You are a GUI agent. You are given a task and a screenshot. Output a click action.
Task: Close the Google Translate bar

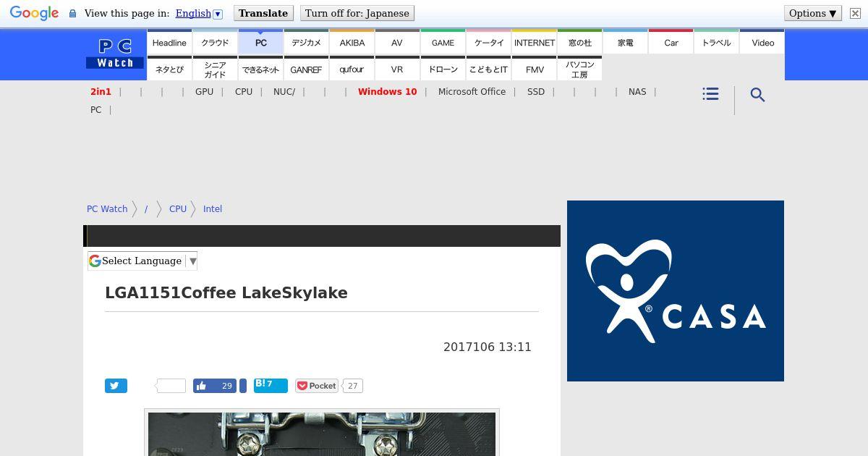(855, 14)
